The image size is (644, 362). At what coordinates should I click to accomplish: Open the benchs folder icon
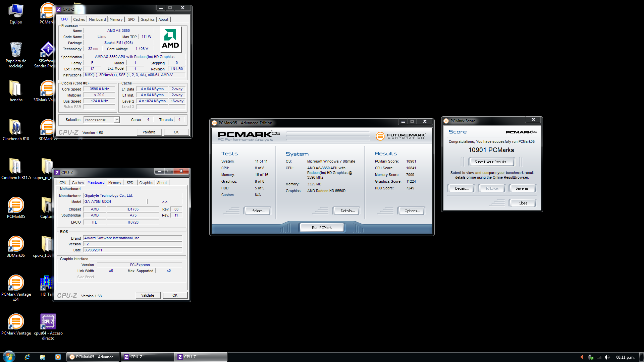pyautogui.click(x=16, y=91)
